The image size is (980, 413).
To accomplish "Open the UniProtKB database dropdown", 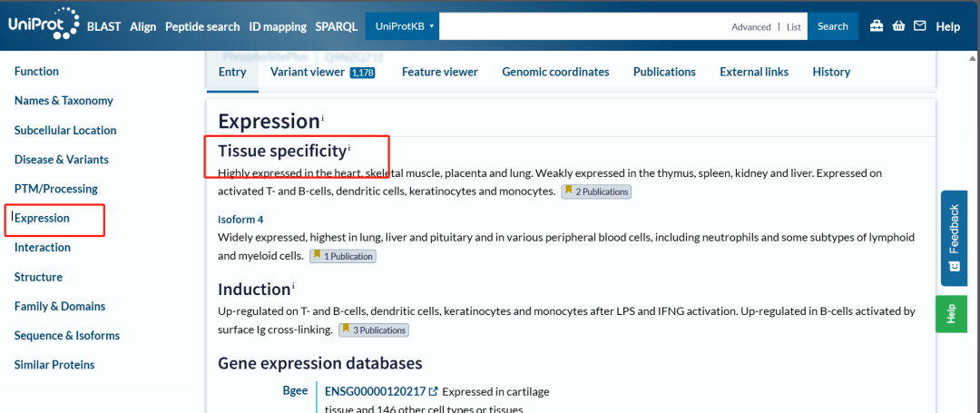I will [x=402, y=26].
